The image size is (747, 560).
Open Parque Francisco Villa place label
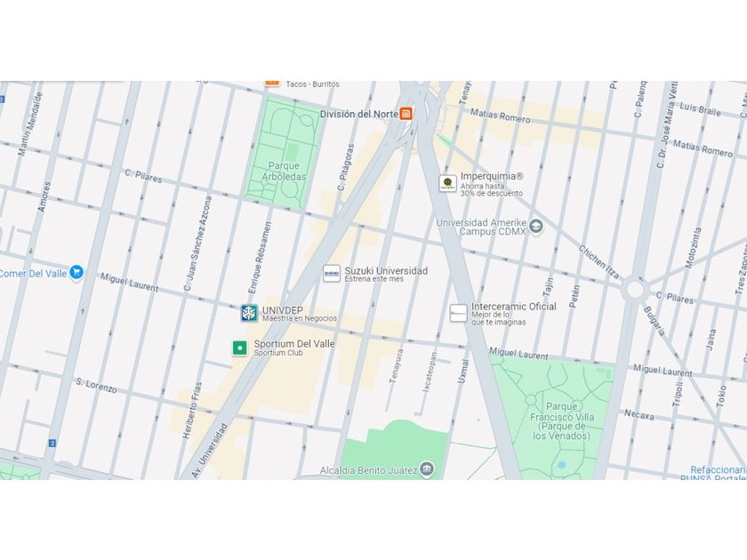(x=562, y=421)
